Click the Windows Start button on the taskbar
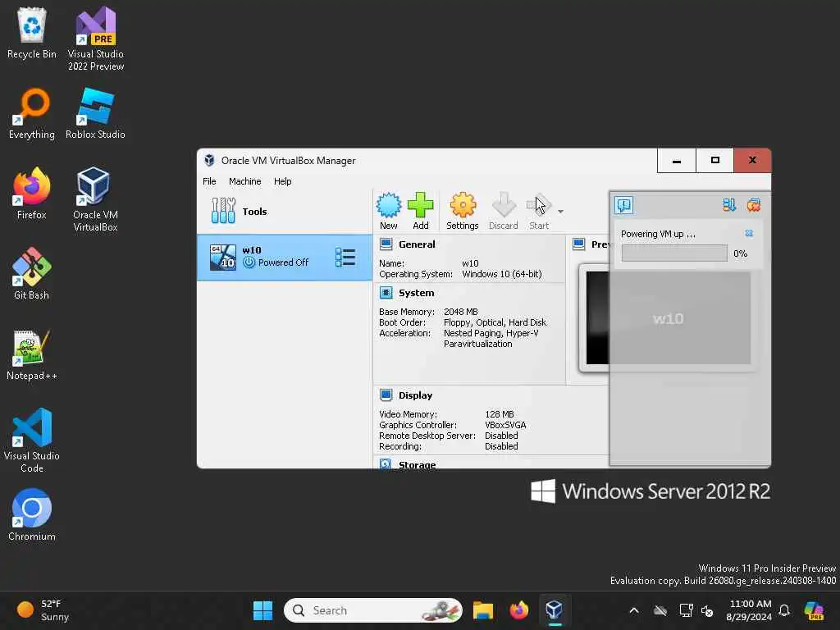840x630 pixels. (262, 610)
